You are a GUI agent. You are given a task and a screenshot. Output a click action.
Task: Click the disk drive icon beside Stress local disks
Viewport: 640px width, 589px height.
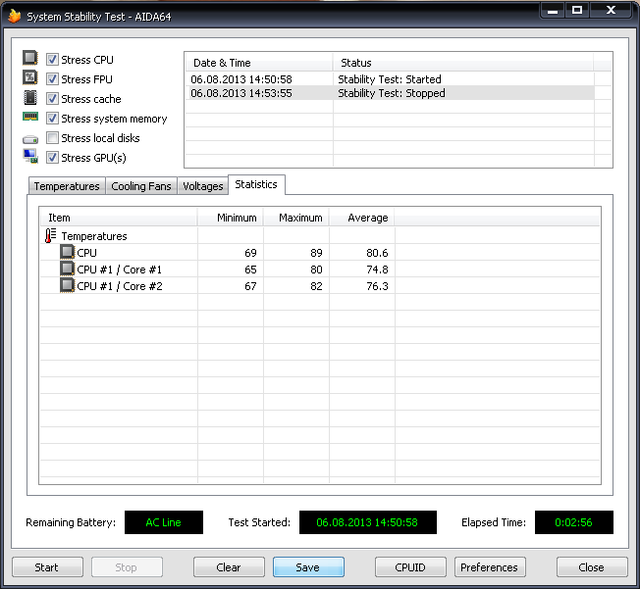tap(30, 139)
